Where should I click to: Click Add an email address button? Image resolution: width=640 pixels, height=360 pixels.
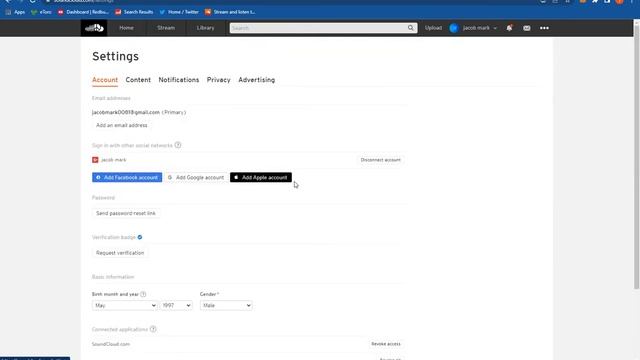coord(122,125)
